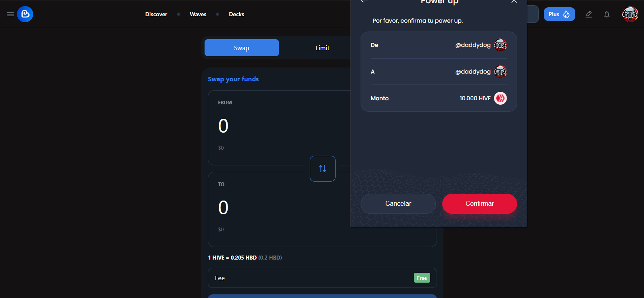Open the Discover page

tap(156, 14)
